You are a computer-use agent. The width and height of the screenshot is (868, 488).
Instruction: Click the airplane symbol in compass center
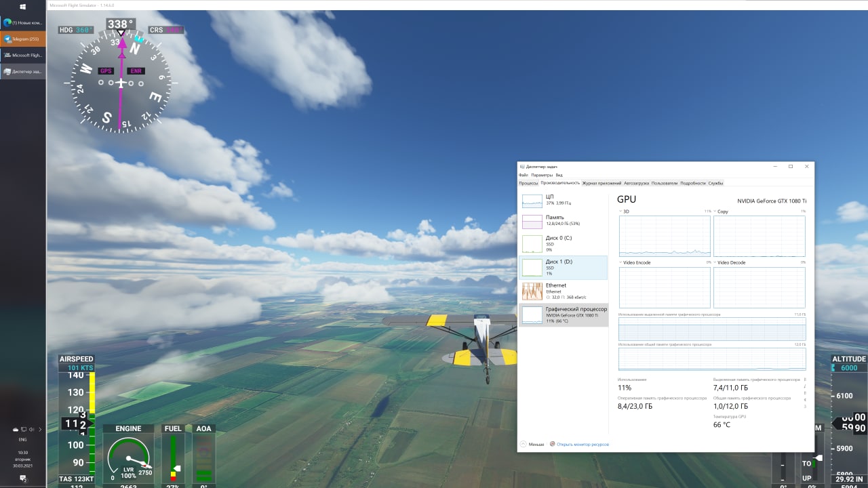coord(121,83)
